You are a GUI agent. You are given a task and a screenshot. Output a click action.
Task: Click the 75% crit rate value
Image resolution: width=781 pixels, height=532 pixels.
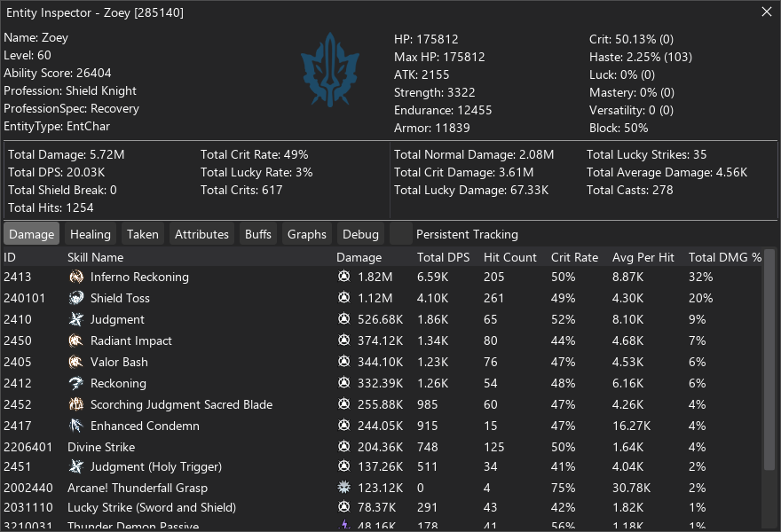pyautogui.click(x=563, y=488)
